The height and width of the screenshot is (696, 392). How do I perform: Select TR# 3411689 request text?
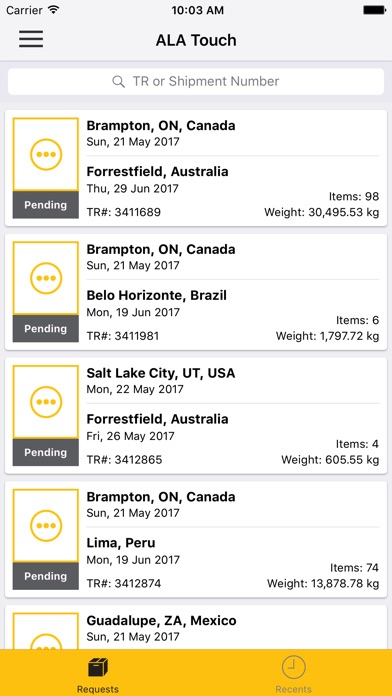click(123, 212)
